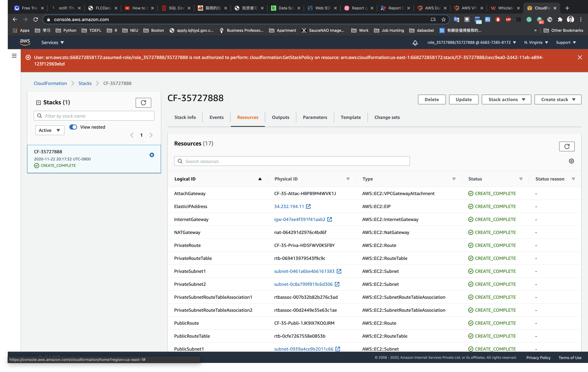This screenshot has width=588, height=372.
Task: Click the Search resources input field
Action: pyautogui.click(x=292, y=161)
